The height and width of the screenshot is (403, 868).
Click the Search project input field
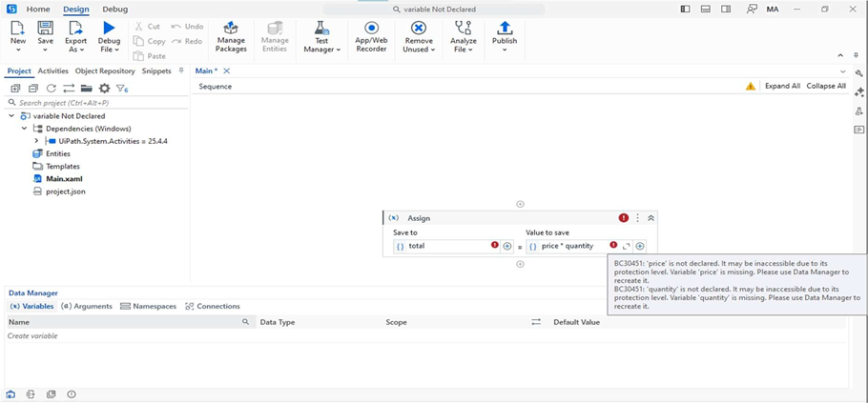point(95,103)
